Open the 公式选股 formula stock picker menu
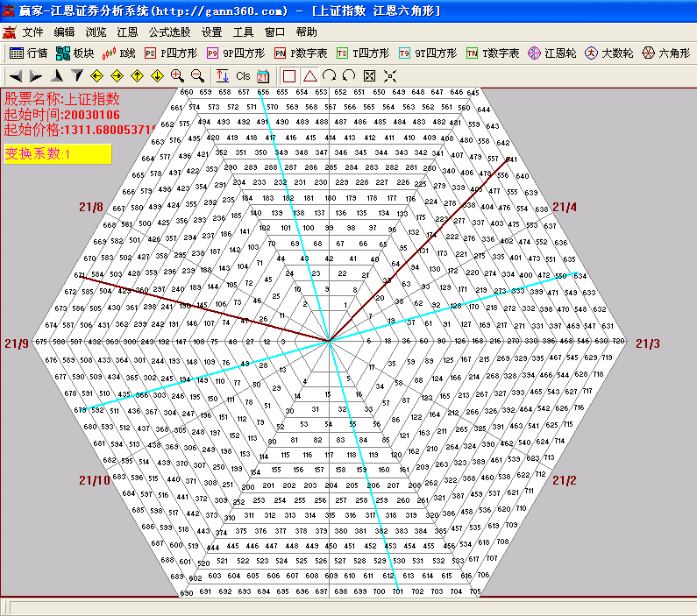697x616 pixels. [x=170, y=32]
